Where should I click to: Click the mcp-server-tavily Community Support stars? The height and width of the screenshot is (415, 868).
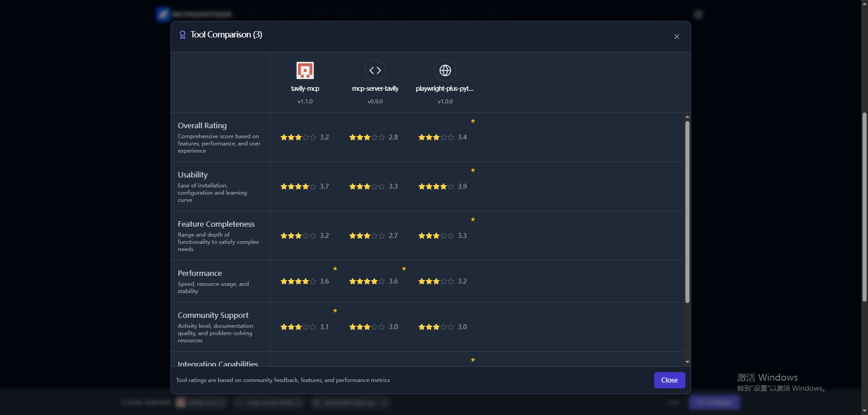coord(367,327)
